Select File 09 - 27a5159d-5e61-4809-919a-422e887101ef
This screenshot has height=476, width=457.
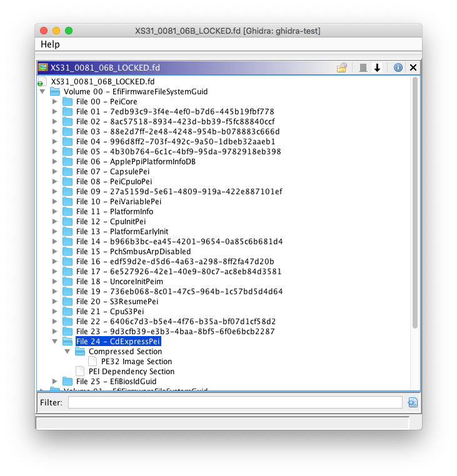[179, 192]
